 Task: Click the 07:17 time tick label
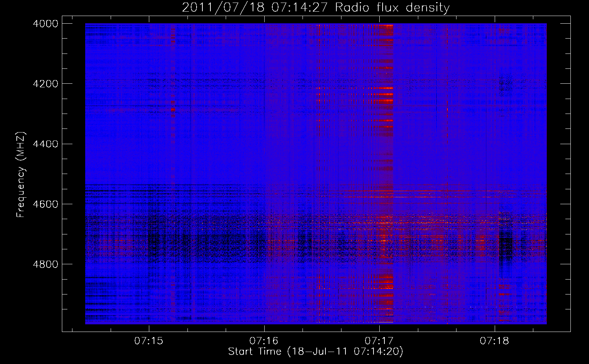pos(379,341)
